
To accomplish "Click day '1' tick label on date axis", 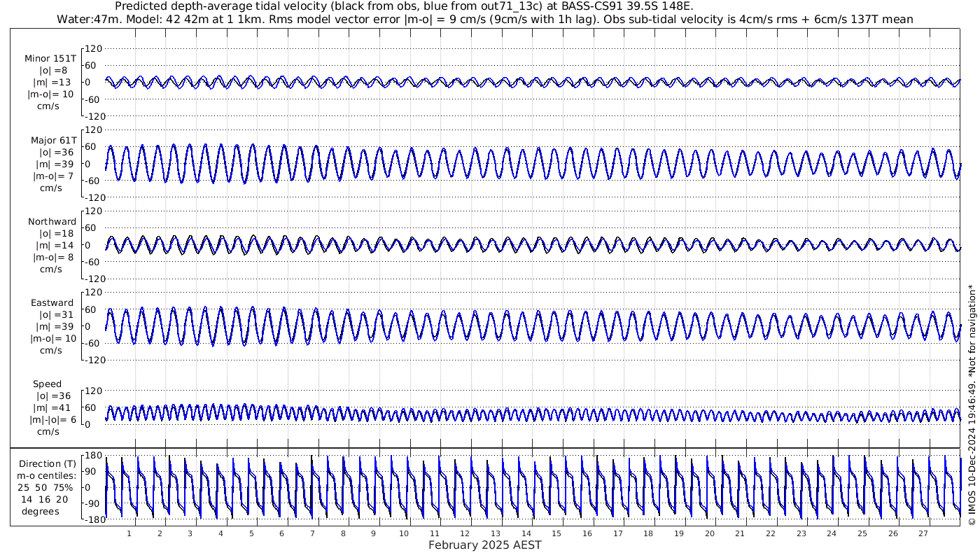I will tap(129, 533).
